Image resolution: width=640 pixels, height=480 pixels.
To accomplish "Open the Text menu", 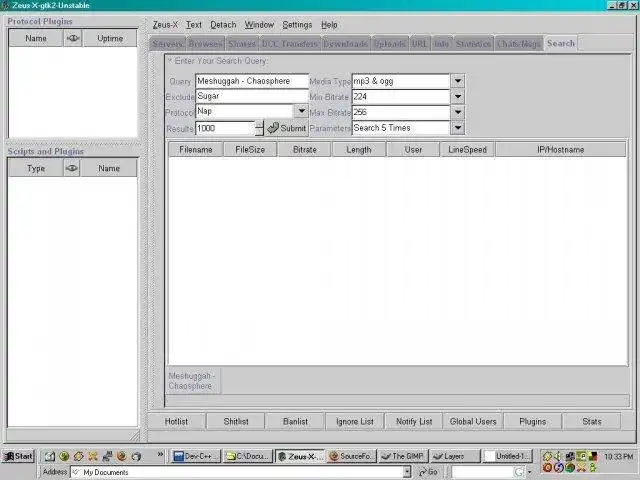I will (x=194, y=25).
